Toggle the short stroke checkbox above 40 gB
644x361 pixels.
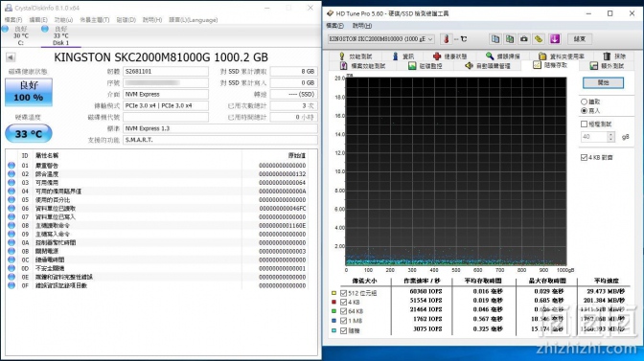tap(584, 124)
